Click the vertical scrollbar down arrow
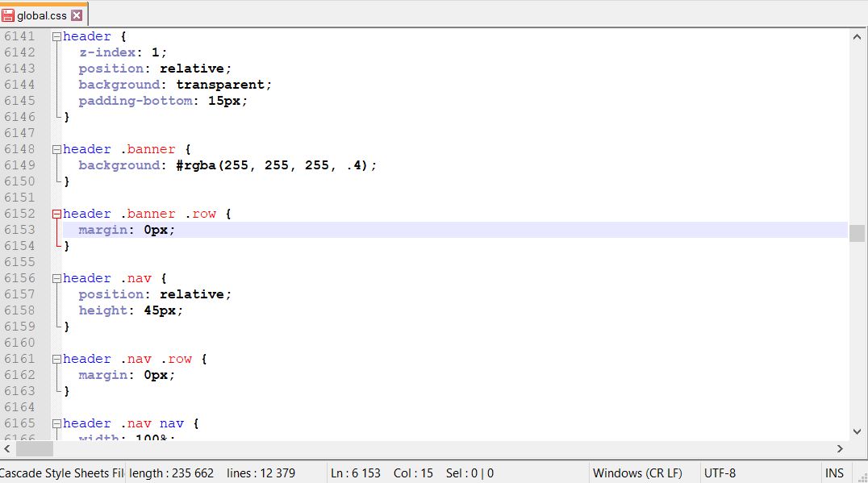868x483 pixels. coord(857,431)
